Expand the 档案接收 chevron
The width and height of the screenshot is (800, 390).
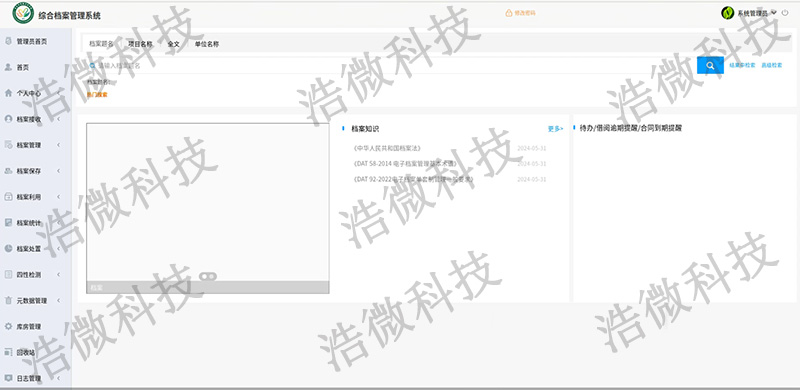[x=58, y=119]
